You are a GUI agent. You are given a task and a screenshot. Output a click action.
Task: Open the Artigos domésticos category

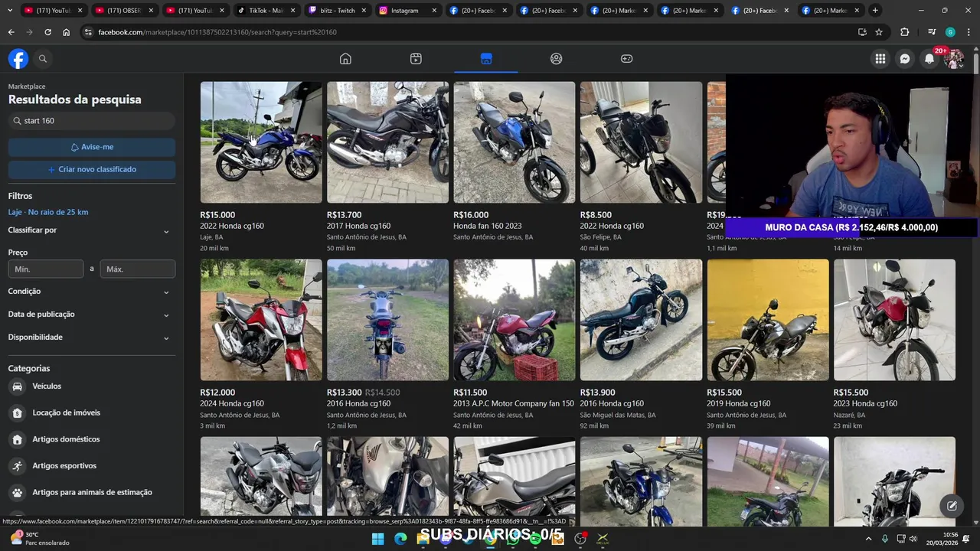pyautogui.click(x=92, y=439)
